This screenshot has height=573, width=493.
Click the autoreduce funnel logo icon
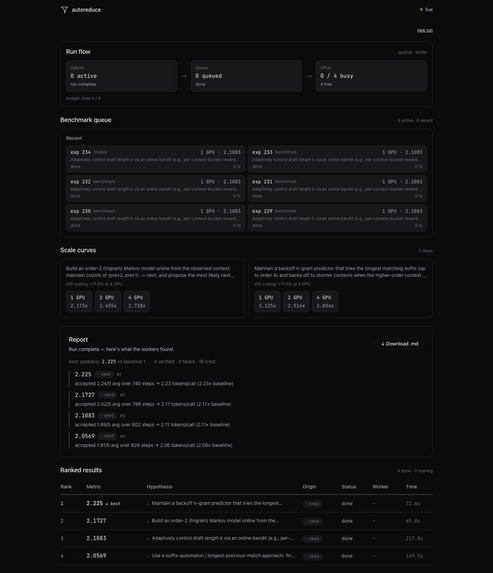tap(65, 10)
